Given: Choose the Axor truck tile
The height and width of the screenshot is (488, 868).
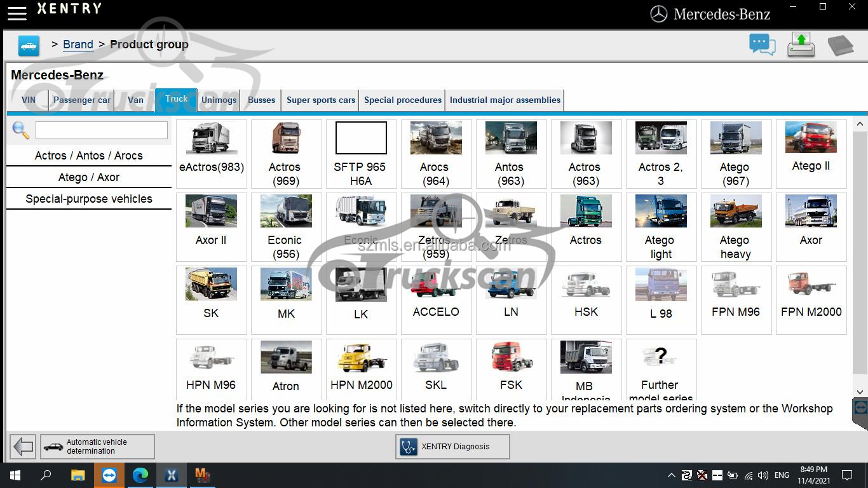Looking at the screenshot, I should tap(811, 227).
